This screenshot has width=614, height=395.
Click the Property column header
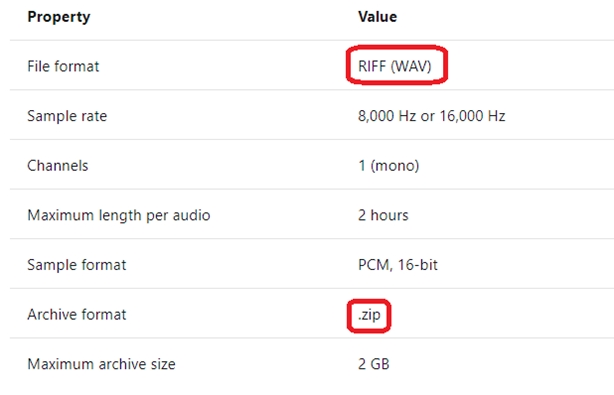pyautogui.click(x=59, y=17)
